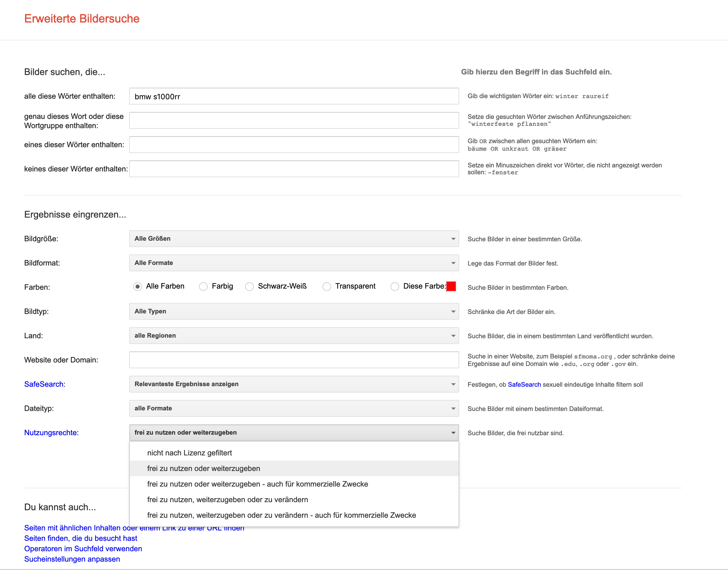Expand the Bildtyp 'Alle Typen' dropdown
The width and height of the screenshot is (728, 572).
click(294, 311)
